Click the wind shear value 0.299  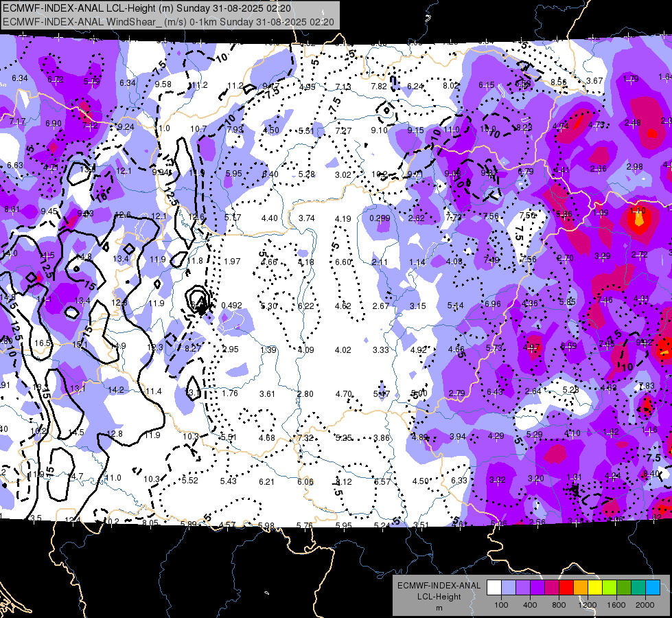click(x=380, y=218)
